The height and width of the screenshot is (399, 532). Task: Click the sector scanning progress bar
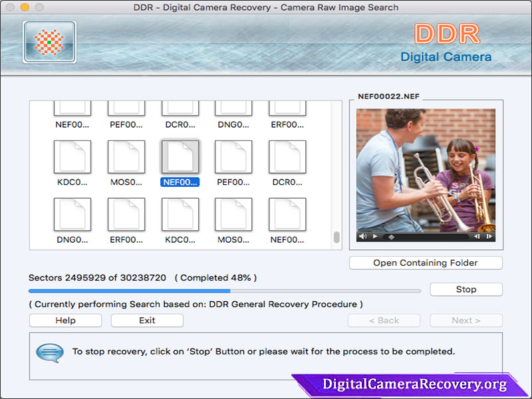point(225,291)
